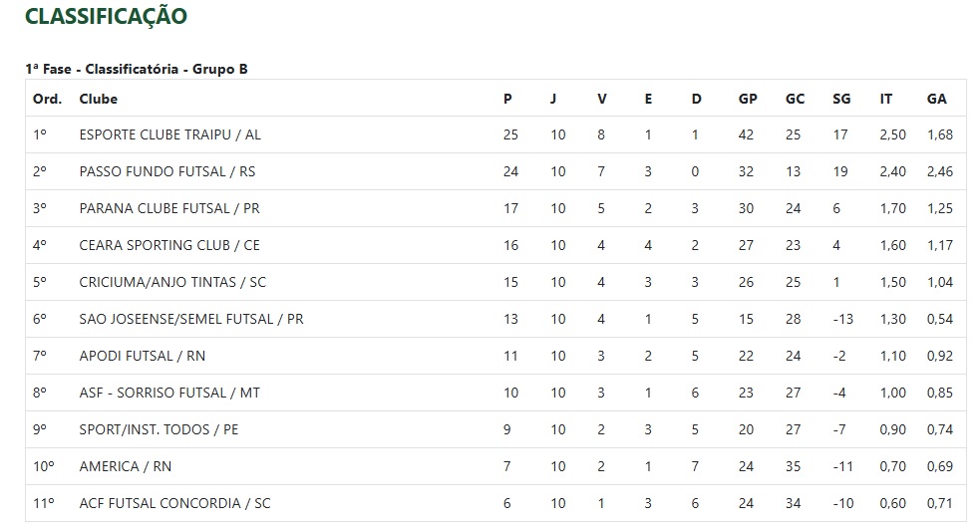Click the CLASSIFICAÇÃO heading
The image size is (980, 530).
(x=106, y=16)
